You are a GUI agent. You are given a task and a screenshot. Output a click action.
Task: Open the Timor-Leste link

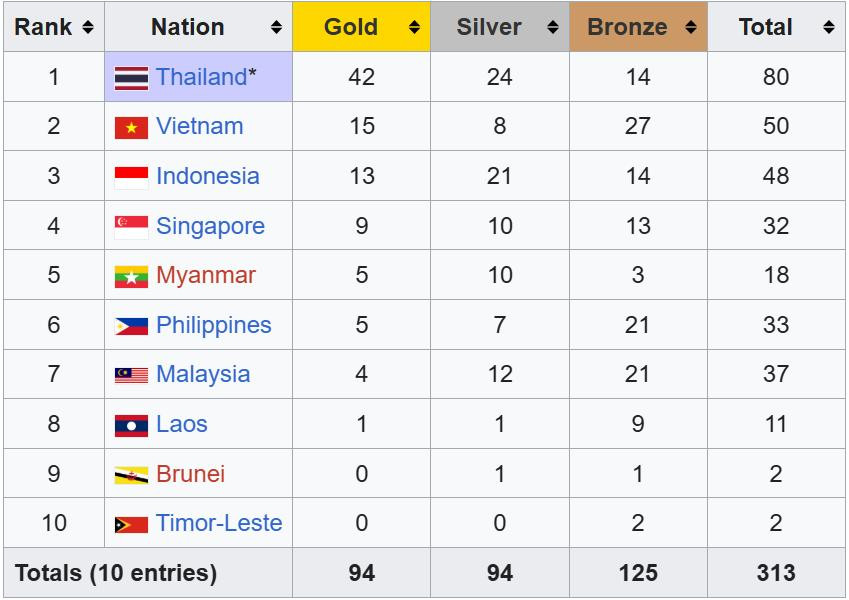tap(219, 523)
